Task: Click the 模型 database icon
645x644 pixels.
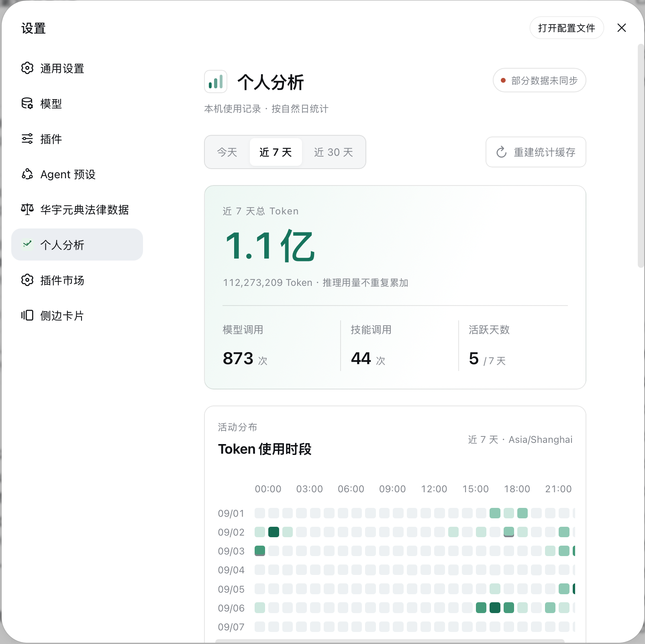Action: [27, 104]
